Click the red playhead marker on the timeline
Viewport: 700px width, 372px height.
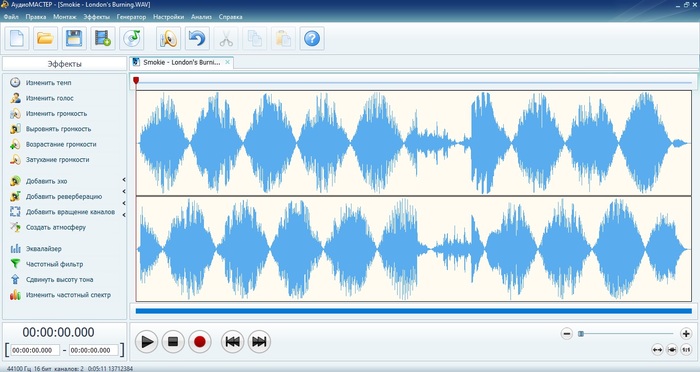point(136,80)
